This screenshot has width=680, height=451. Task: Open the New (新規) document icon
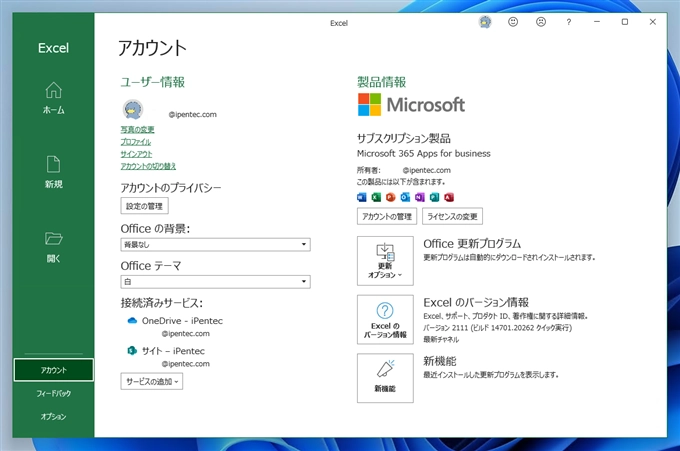pyautogui.click(x=53, y=172)
